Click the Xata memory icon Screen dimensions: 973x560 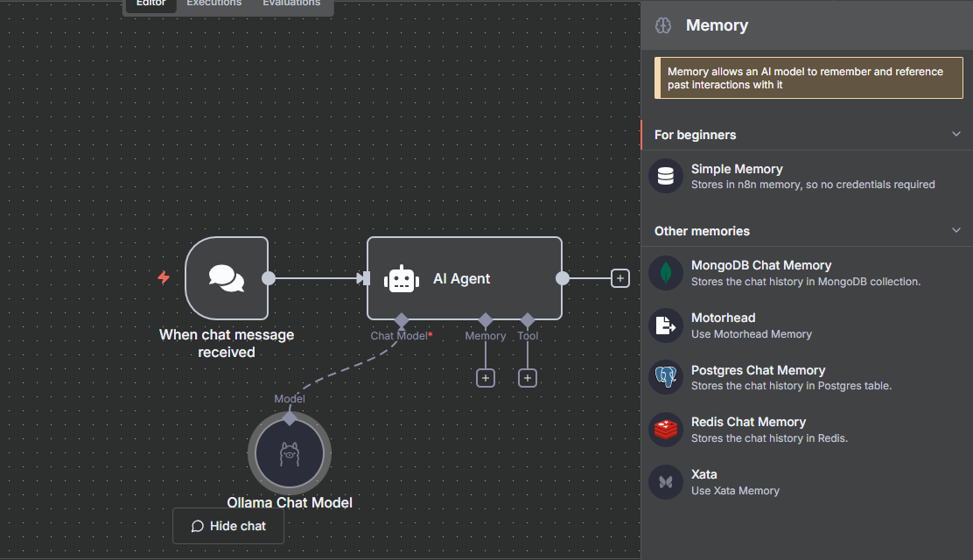(666, 481)
